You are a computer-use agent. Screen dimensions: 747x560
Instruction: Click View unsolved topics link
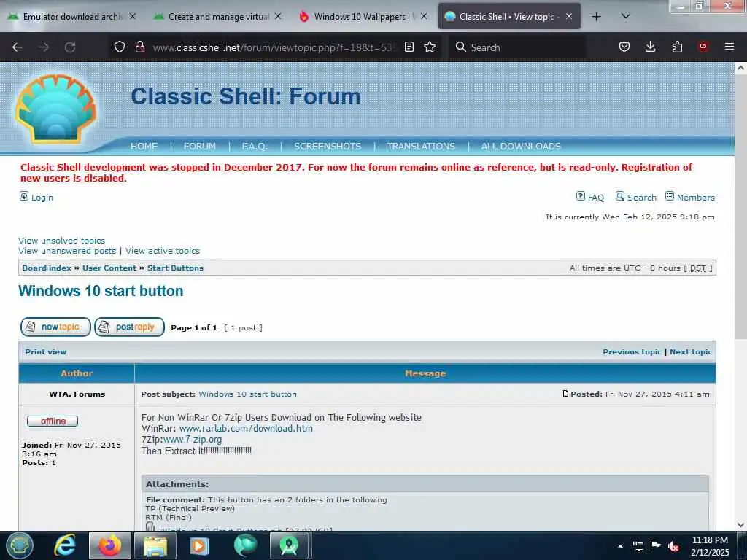(61, 241)
